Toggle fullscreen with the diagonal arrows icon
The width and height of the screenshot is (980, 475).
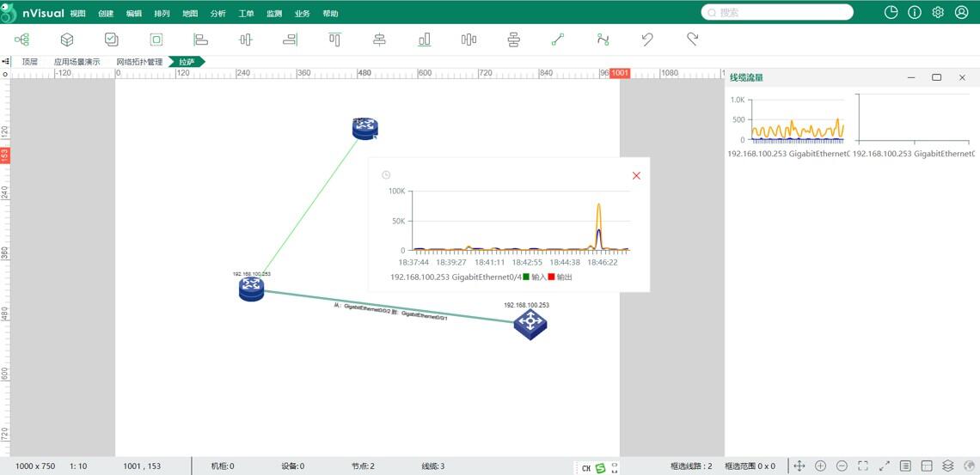point(884,466)
